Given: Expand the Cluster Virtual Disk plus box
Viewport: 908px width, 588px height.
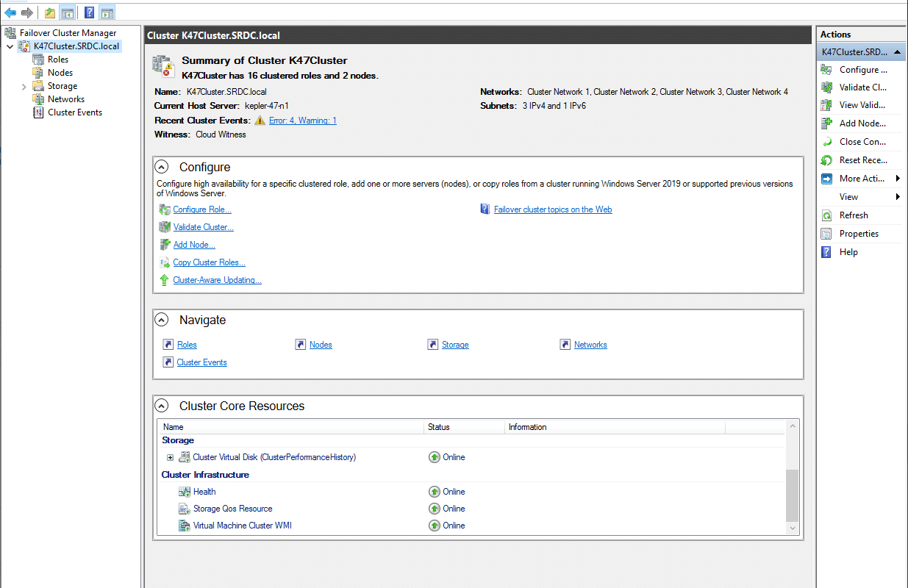Looking at the screenshot, I should point(170,457).
